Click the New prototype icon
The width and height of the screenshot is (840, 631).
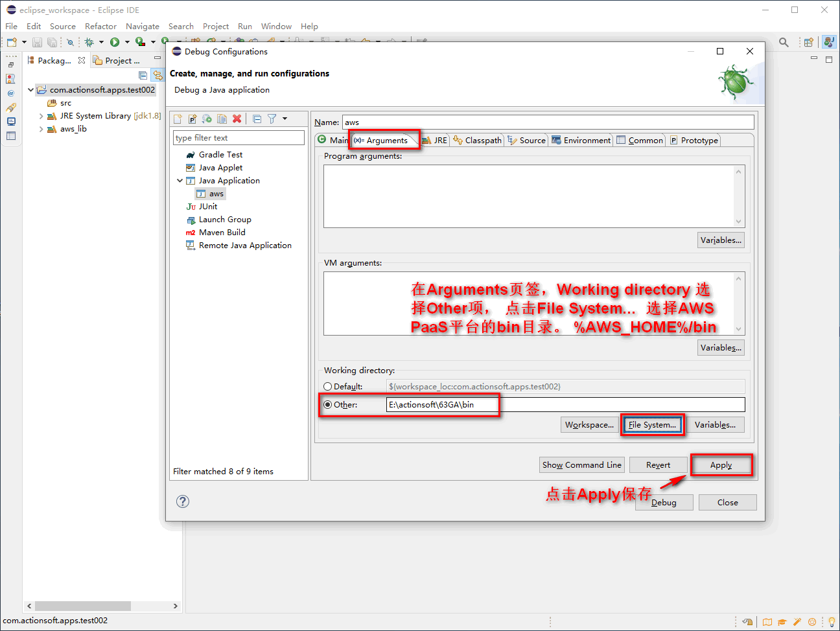(x=192, y=119)
